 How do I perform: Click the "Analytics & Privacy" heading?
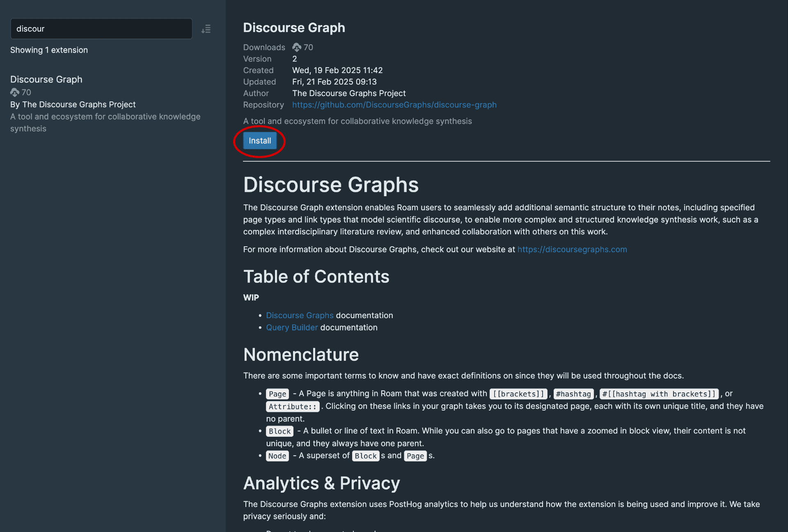pyautogui.click(x=321, y=483)
